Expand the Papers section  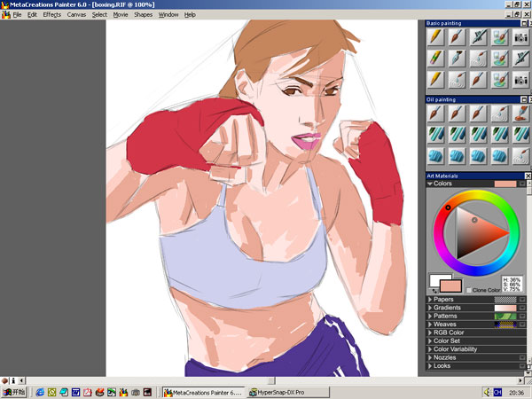tap(430, 300)
